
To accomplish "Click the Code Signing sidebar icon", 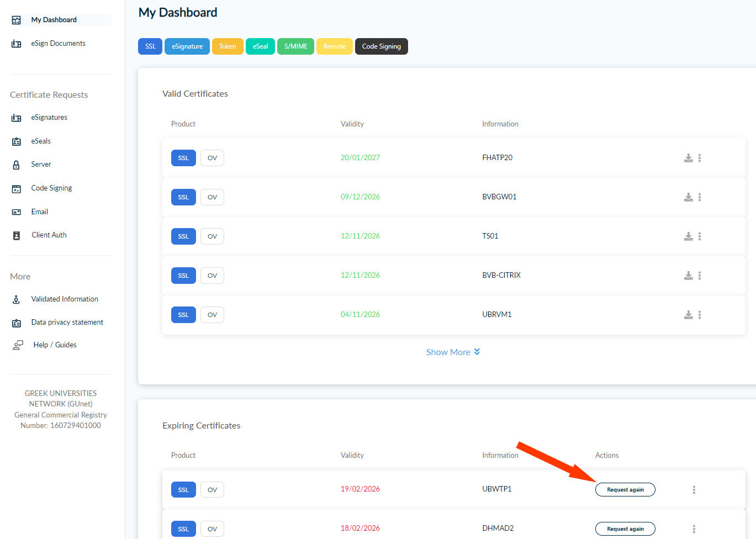I will tap(17, 188).
